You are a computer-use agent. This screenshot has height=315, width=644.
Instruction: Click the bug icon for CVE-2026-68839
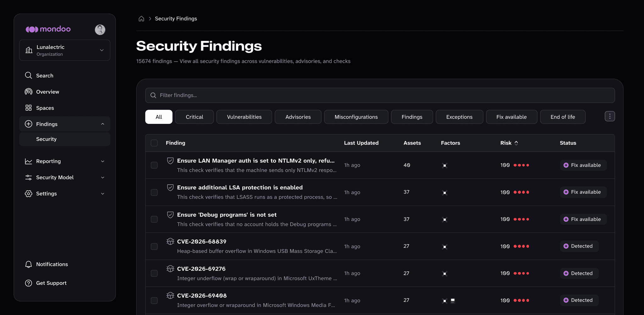coord(170,241)
